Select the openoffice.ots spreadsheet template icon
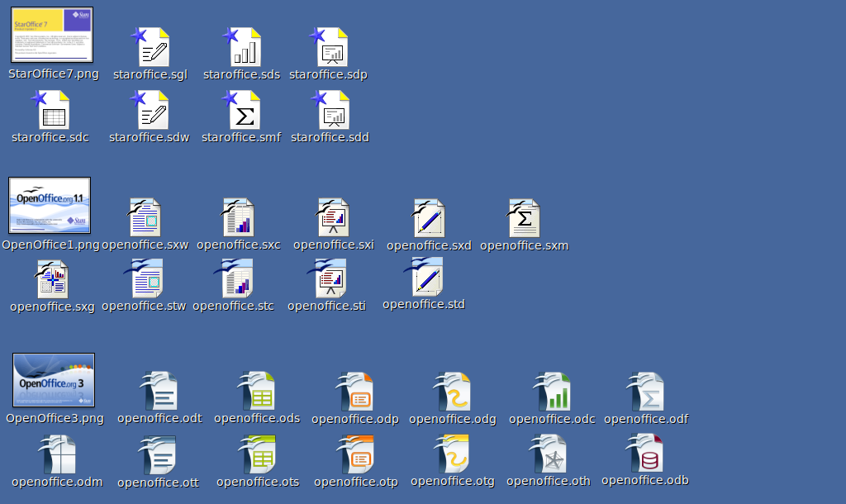This screenshot has height=504, width=846. point(258,454)
